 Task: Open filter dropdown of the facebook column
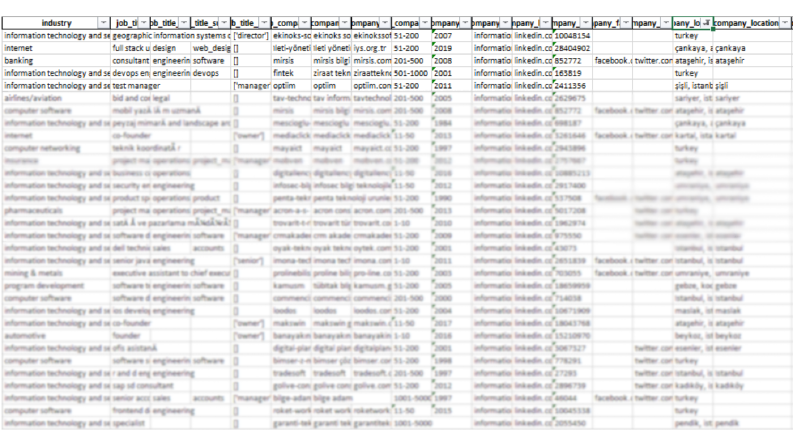(626, 23)
